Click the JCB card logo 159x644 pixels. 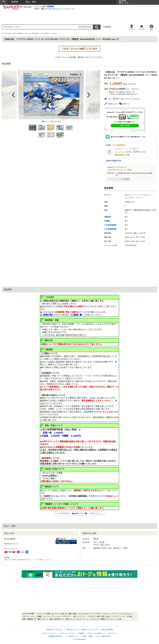pos(18,552)
